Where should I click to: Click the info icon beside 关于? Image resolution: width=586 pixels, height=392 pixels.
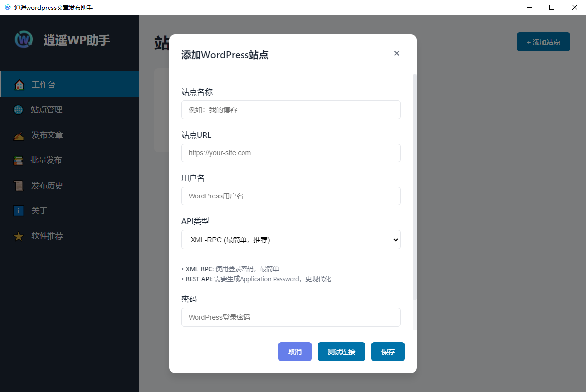click(x=19, y=211)
